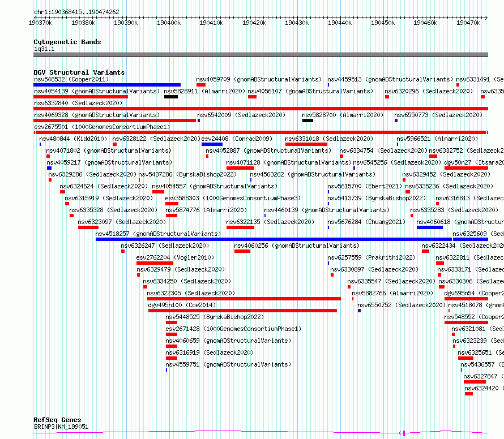Viewport: 504px width, 439px height.
Task: Click nsv4060659 gnomAD variant label
Action: tap(228, 341)
